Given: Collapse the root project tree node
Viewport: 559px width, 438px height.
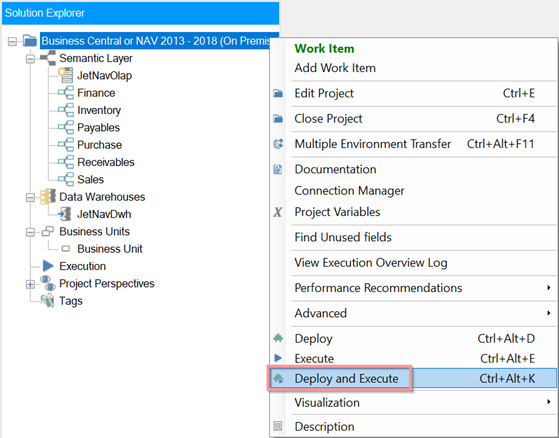Looking at the screenshot, I should [12, 41].
